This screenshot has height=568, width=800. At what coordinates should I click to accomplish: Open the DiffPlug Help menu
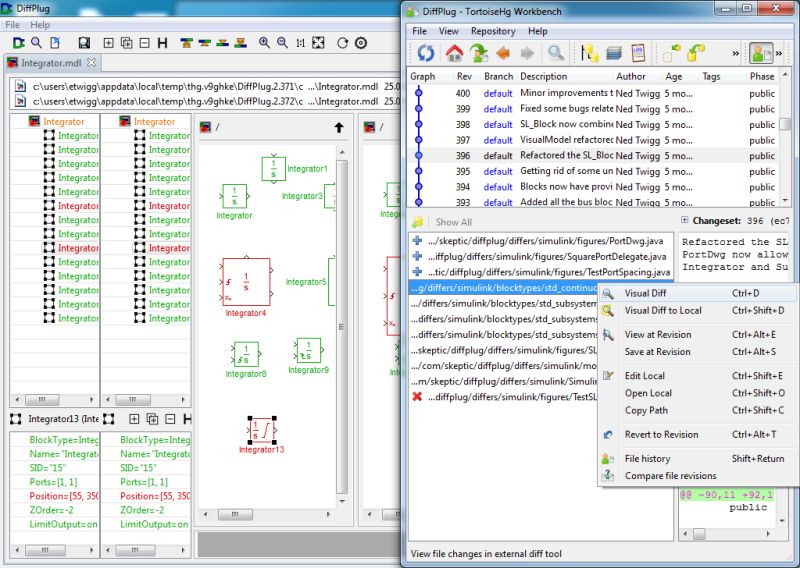click(40, 24)
